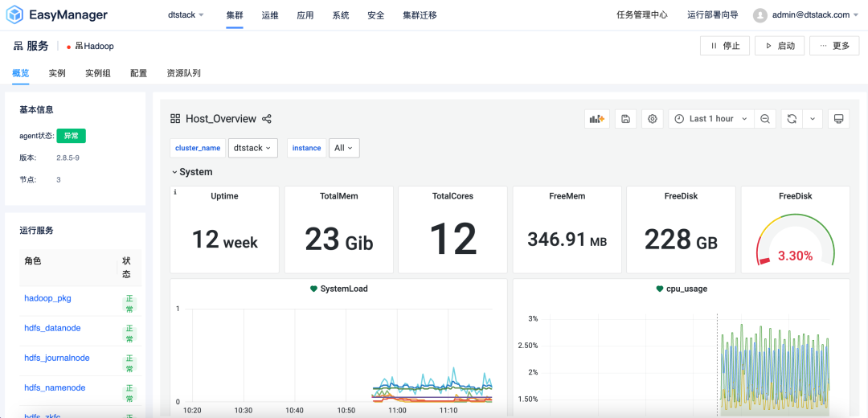
Task: Click the cpu_usage heart alert icon
Action: pos(660,289)
